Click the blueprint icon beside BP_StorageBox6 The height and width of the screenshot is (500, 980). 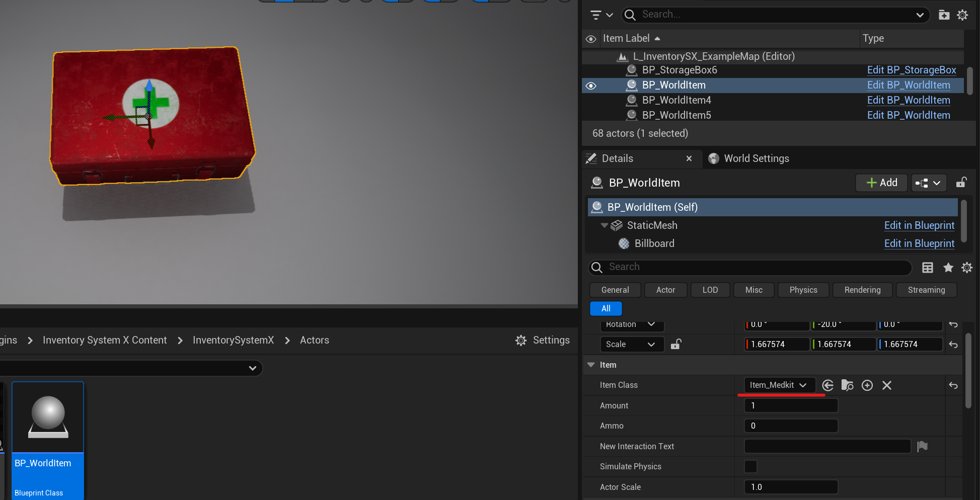pyautogui.click(x=632, y=70)
